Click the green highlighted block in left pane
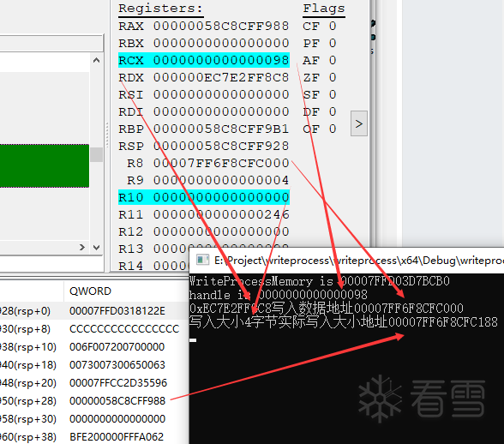This screenshot has height=444, width=504. click(x=45, y=165)
